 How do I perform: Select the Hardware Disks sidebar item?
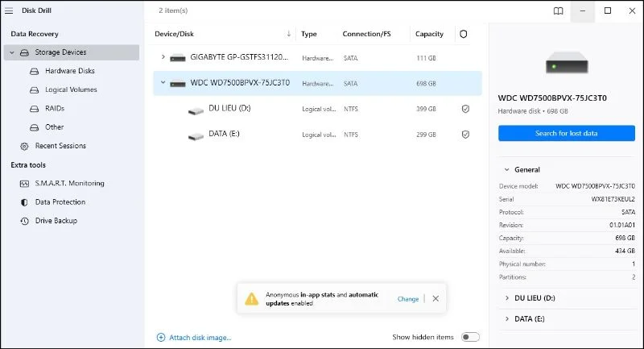click(70, 71)
